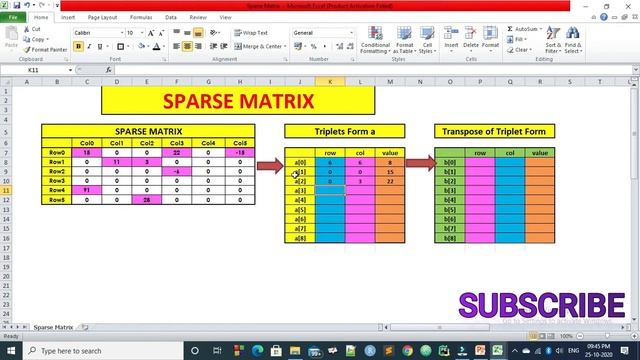
Task: Switch to the Page Layout tab
Action: (102, 17)
